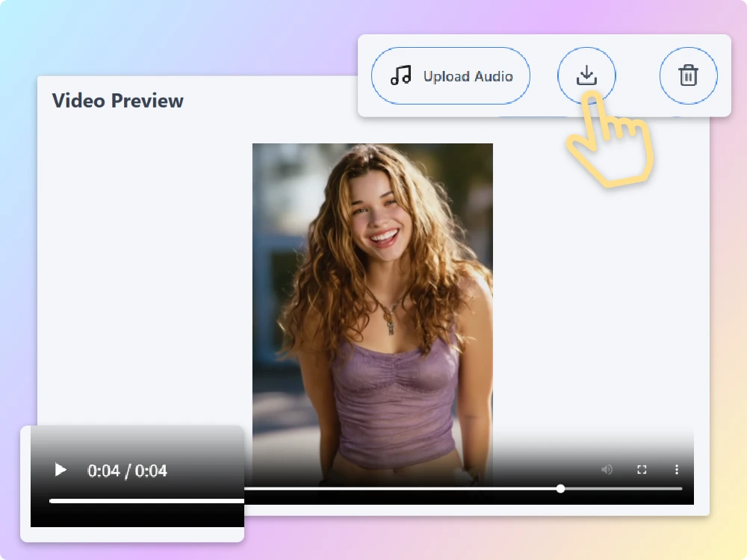Click the trash icon to delete the video

[x=688, y=75]
